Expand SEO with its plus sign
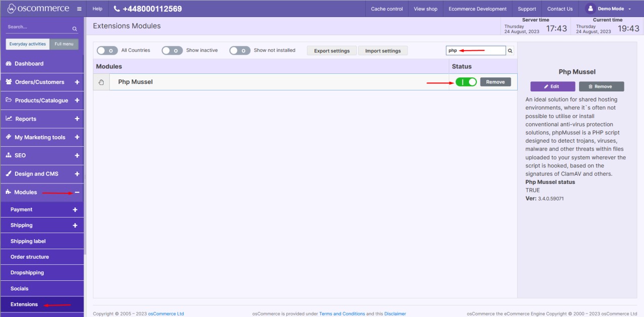The image size is (644, 317). pos(77,155)
